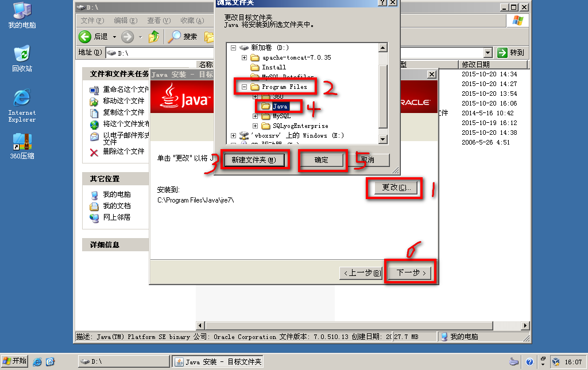Continue with the 下一步 button
The width and height of the screenshot is (588, 370).
pos(411,272)
